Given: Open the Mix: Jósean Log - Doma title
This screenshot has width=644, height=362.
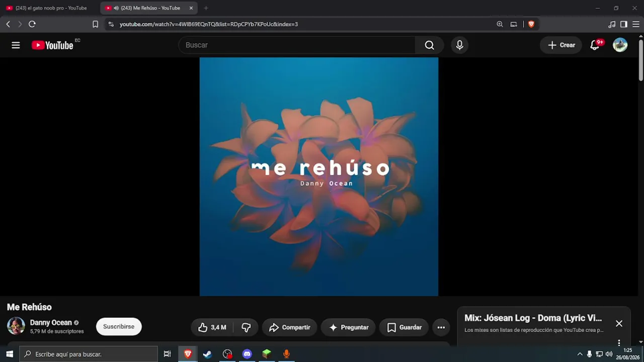Looking at the screenshot, I should tap(533, 318).
